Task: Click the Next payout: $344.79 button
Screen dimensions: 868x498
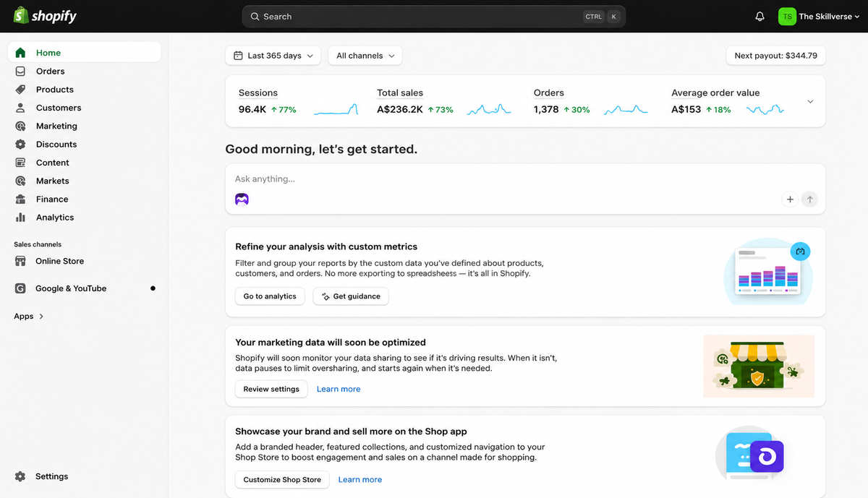Action: (x=775, y=56)
